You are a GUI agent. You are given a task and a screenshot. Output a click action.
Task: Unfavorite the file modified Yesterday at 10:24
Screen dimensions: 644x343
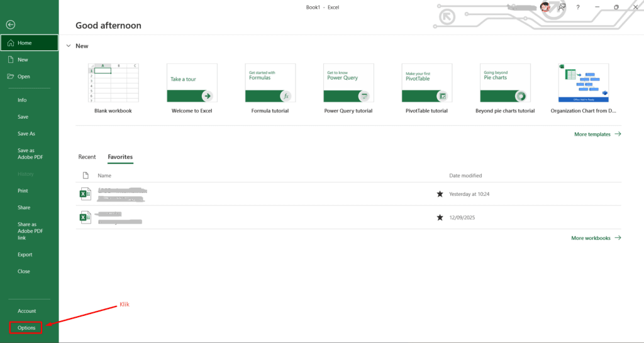pos(440,194)
